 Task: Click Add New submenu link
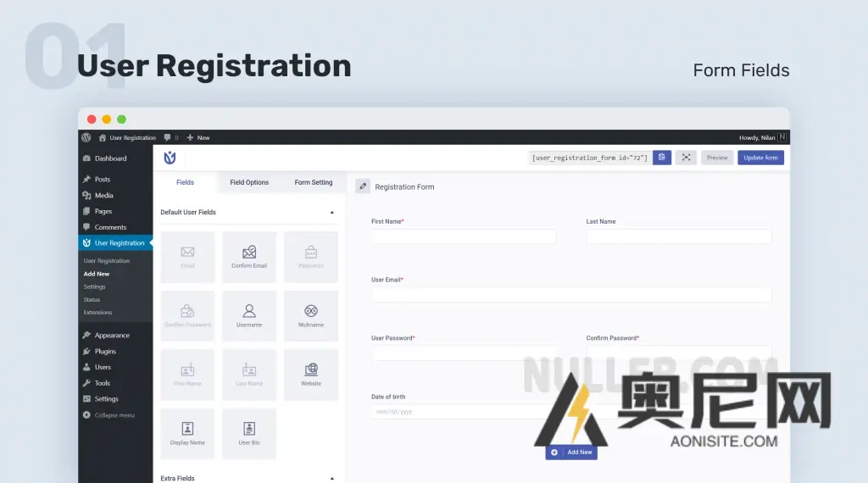(x=97, y=274)
